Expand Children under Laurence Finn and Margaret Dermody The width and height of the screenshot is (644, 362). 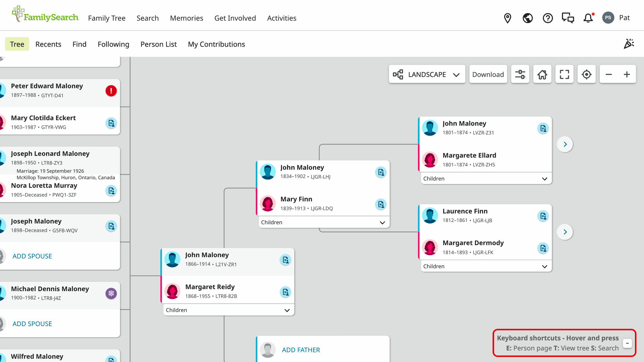point(486,266)
